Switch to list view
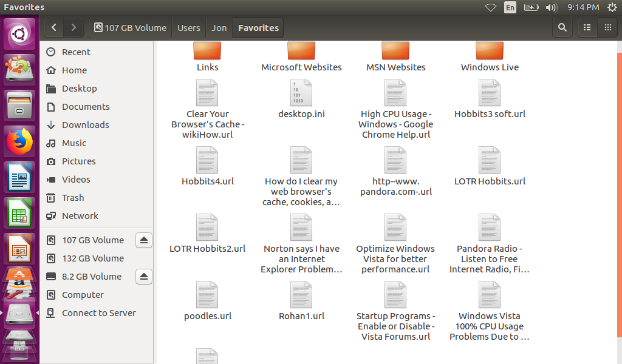This screenshot has width=622, height=364. 587,27
